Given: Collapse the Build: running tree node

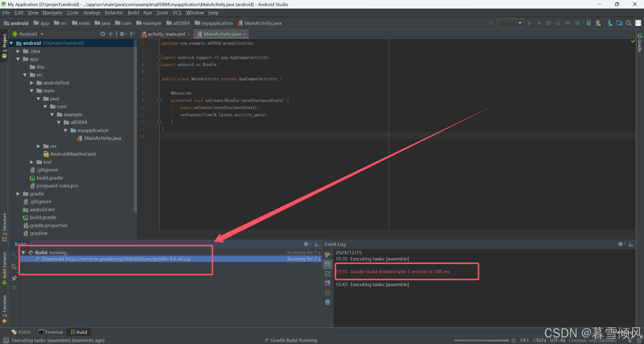Looking at the screenshot, I should pyautogui.click(x=23, y=252).
